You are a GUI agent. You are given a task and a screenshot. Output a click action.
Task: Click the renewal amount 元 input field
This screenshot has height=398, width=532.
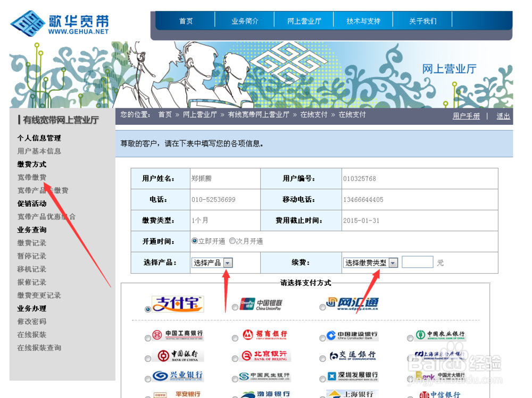click(417, 262)
